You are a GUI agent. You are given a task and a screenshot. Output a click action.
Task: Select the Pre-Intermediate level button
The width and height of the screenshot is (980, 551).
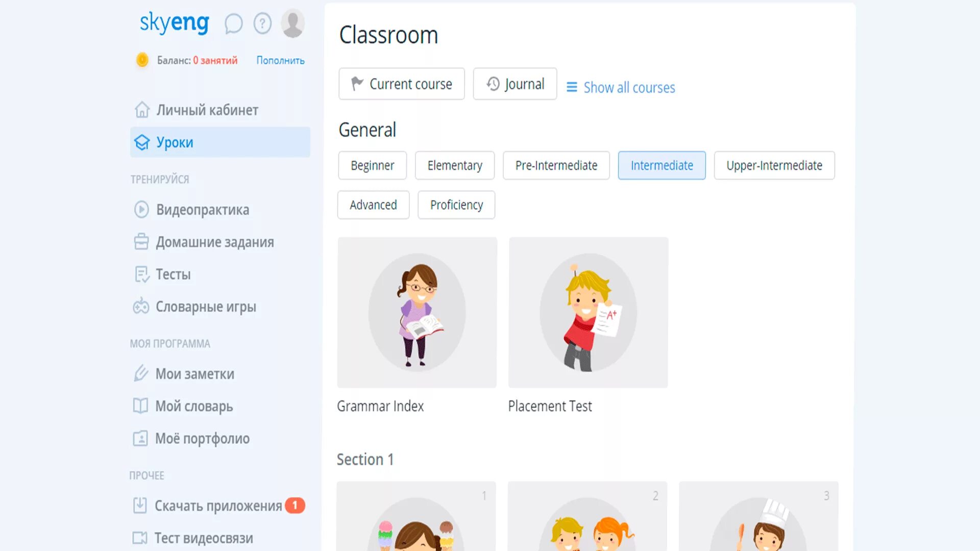coord(556,165)
